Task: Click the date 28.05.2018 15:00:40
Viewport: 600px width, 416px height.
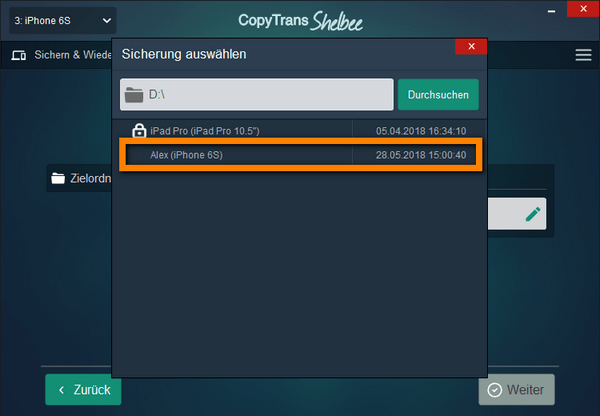Action: pos(421,155)
